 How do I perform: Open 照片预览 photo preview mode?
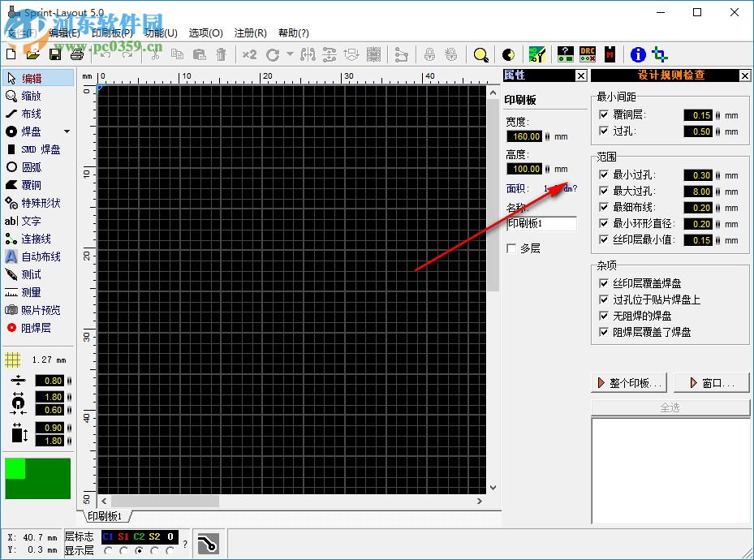(x=37, y=309)
